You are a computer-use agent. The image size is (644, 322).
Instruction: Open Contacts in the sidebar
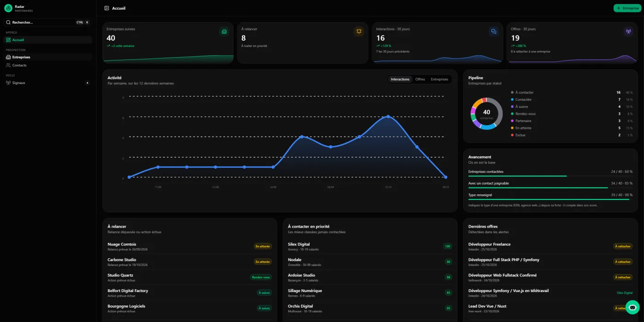click(48, 65)
